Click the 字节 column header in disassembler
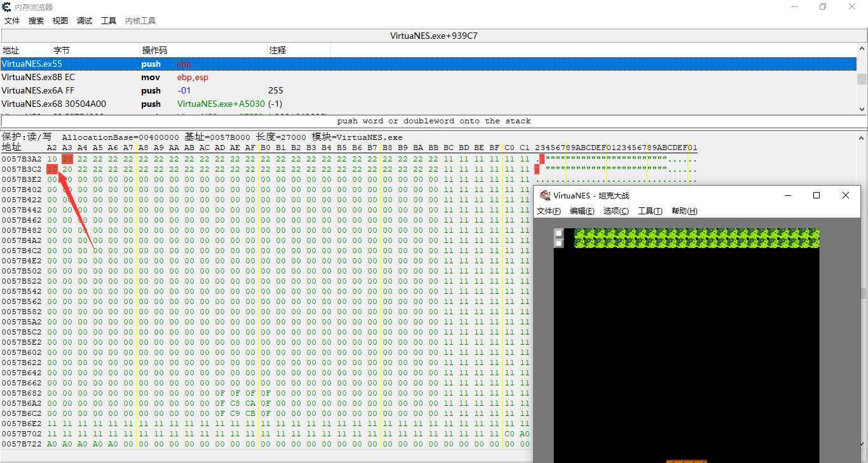The height and width of the screenshot is (463, 868). tap(95, 50)
